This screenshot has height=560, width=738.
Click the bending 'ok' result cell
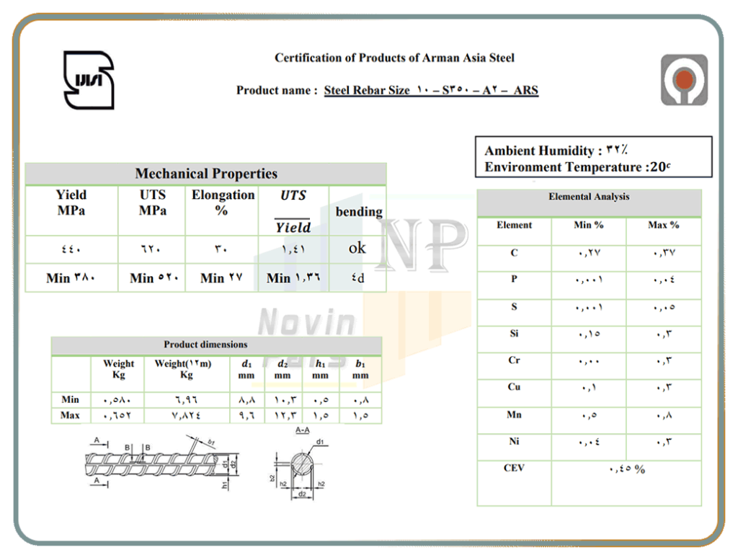click(357, 248)
